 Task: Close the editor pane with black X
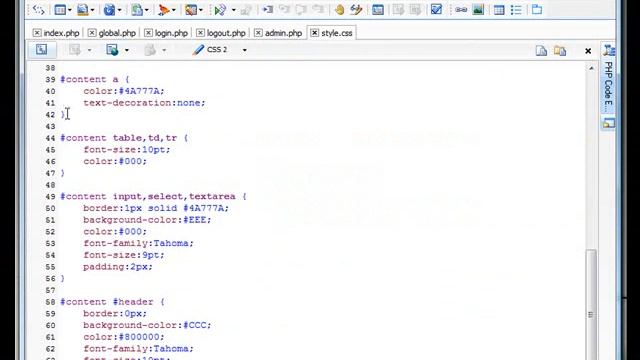click(588, 51)
